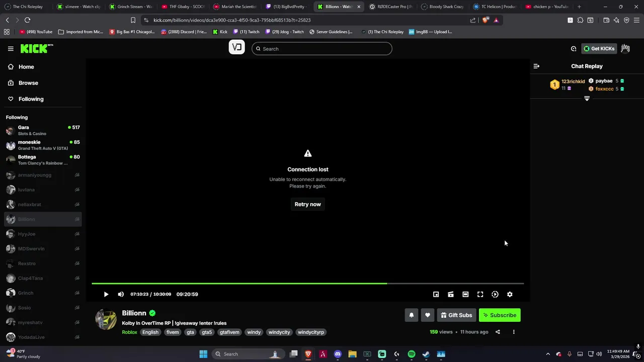This screenshot has width=644, height=362.
Task: Open the clips icon beside search
Action: pos(236,47)
